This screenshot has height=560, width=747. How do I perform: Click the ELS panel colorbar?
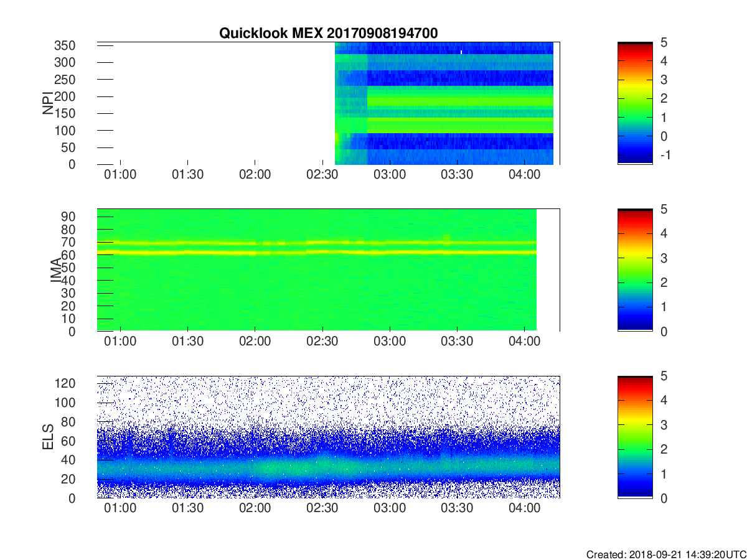[635, 437]
